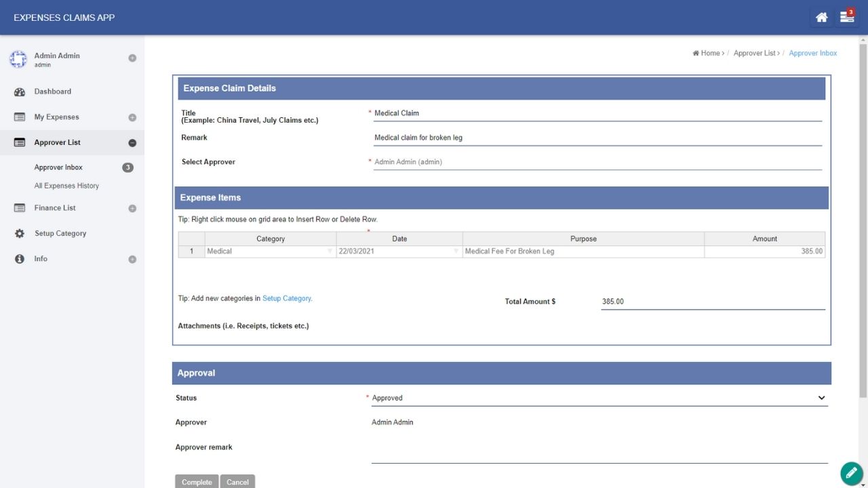Collapse the Approver List section
Viewport: 868px width, 488px height.
[x=132, y=143]
